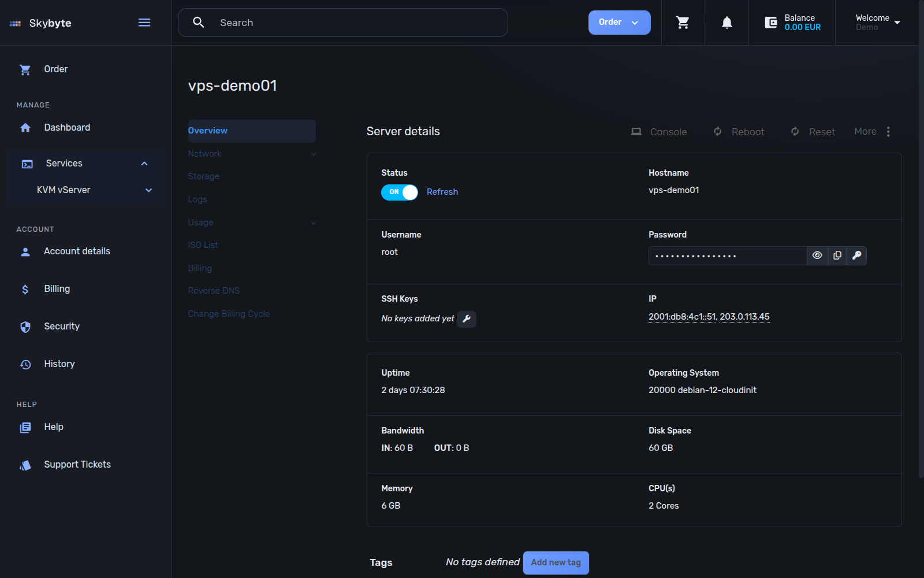The height and width of the screenshot is (578, 924).
Task: Open Support Tickets in sidebar
Action: click(77, 465)
